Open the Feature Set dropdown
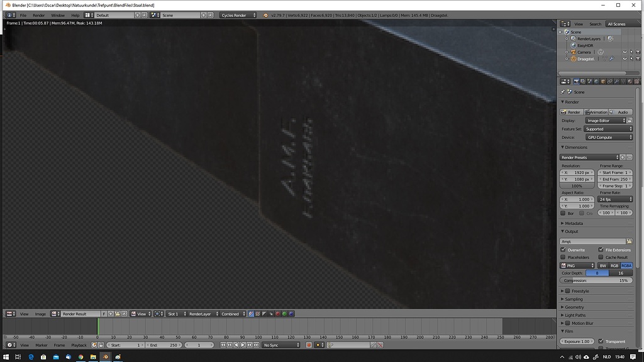644x362 pixels. (x=608, y=129)
